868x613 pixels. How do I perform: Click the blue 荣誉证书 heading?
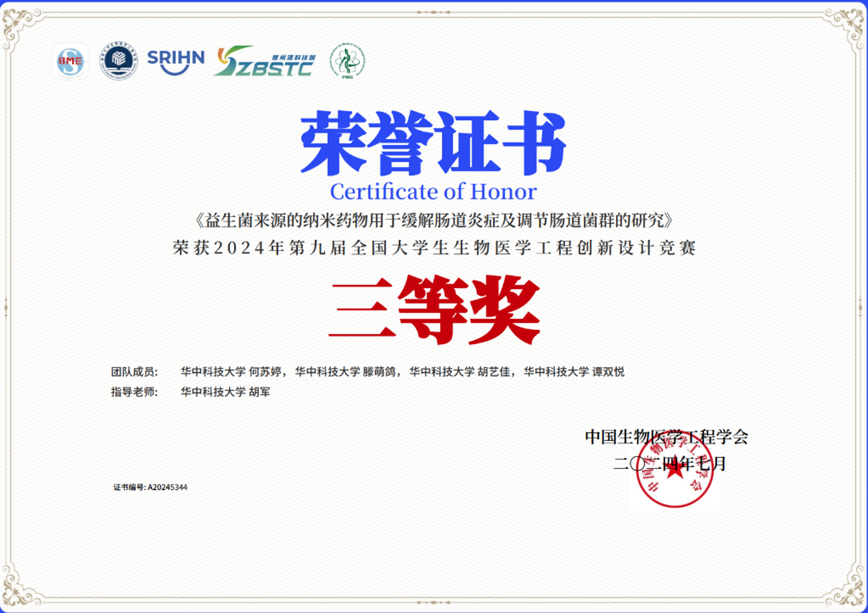(433, 143)
